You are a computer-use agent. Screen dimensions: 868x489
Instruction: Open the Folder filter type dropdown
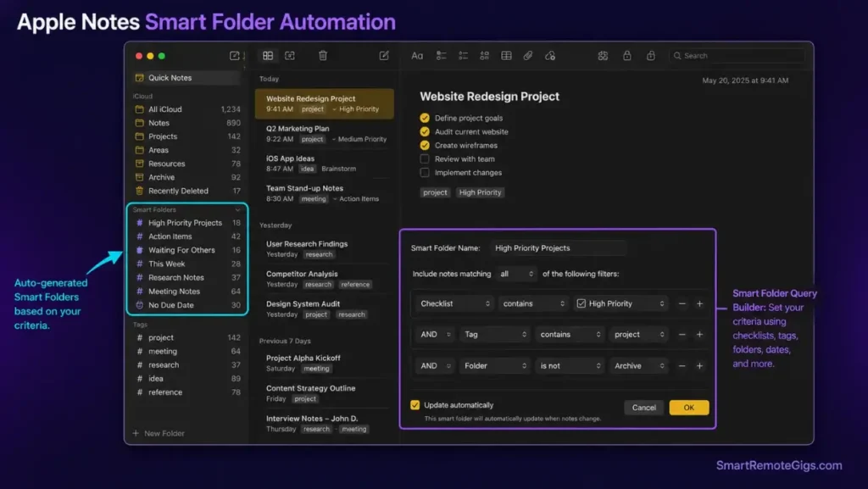tap(495, 366)
